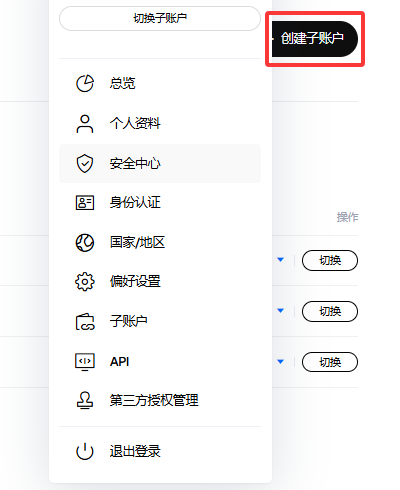
Task: Click the third row's 切换 button
Action: tap(330, 362)
